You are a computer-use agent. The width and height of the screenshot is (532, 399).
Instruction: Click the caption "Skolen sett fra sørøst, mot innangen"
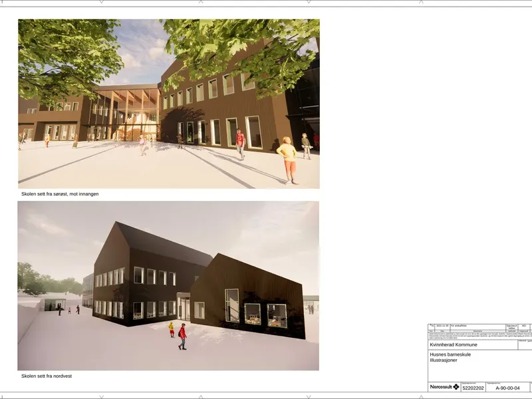[60, 194]
